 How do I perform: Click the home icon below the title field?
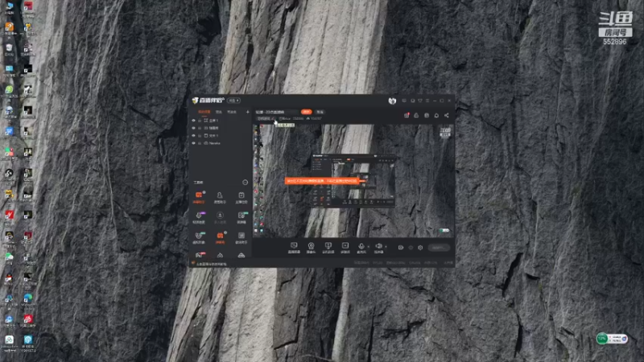click(x=308, y=118)
